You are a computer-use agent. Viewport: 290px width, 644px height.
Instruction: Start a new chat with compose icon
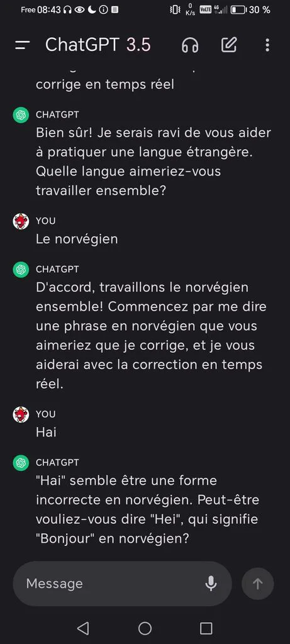pyautogui.click(x=229, y=45)
